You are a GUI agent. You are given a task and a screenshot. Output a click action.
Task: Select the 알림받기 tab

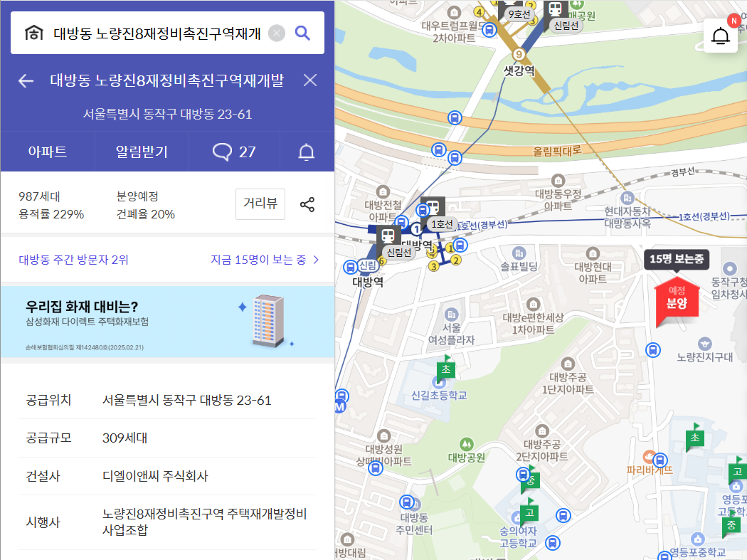141,152
